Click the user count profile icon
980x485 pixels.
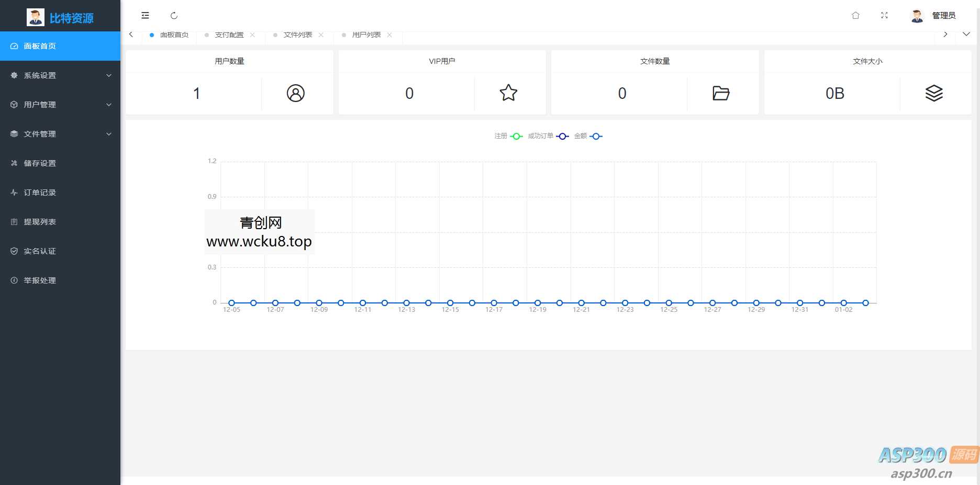point(295,93)
